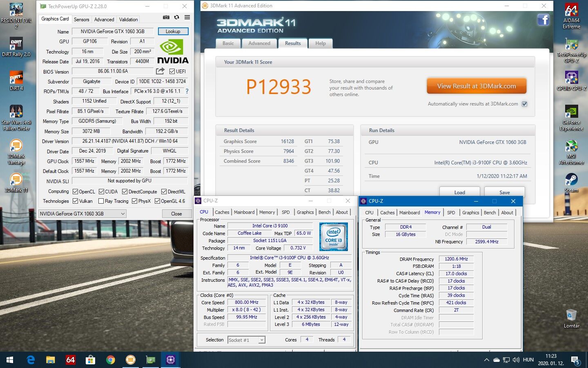Launch 3DMark 11 desktop shortcut
The image size is (588, 368).
coord(16,183)
